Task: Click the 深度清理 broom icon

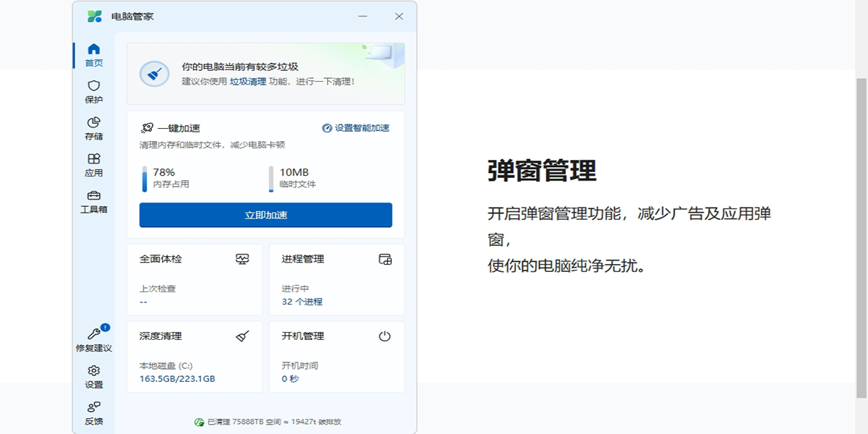Action: pyautogui.click(x=242, y=336)
